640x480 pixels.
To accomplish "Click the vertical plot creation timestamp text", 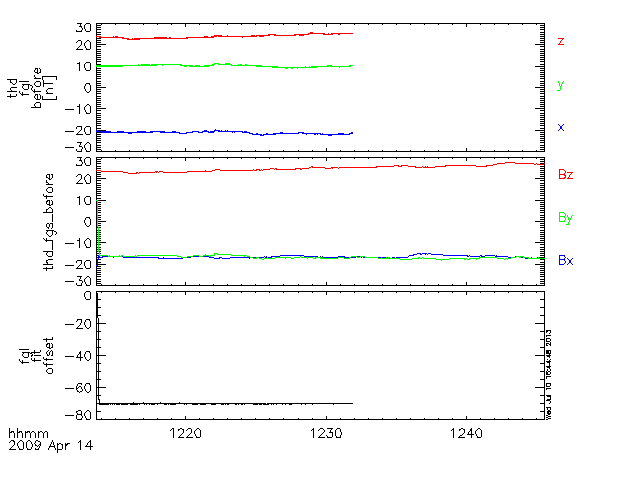I will click(x=549, y=374).
